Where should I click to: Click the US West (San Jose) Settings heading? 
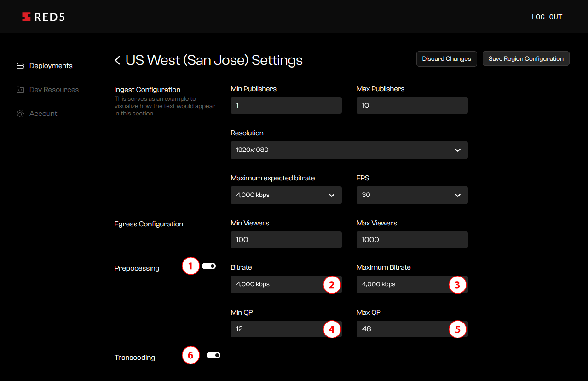tap(214, 60)
